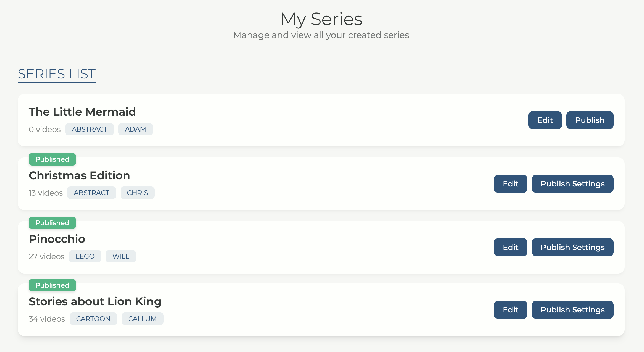Image resolution: width=644 pixels, height=352 pixels.
Task: Edit the Pinocchio series
Action: 510,247
